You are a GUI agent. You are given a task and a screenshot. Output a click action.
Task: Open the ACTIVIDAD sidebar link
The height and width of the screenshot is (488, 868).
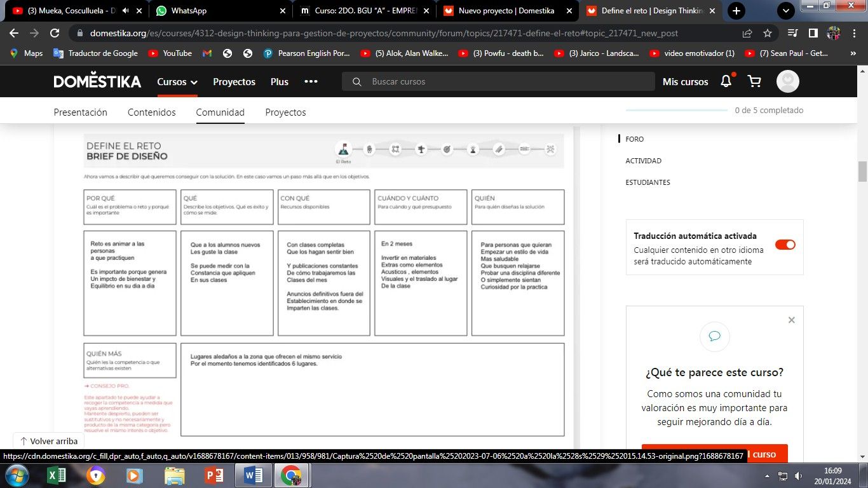(644, 161)
